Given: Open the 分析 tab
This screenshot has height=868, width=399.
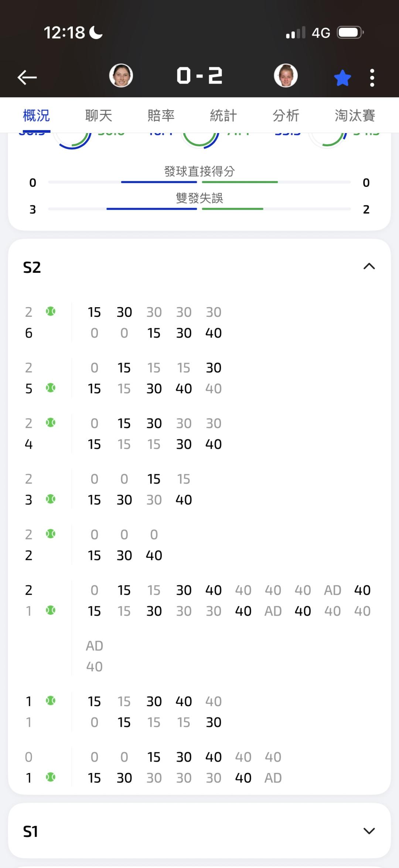Looking at the screenshot, I should (x=286, y=115).
